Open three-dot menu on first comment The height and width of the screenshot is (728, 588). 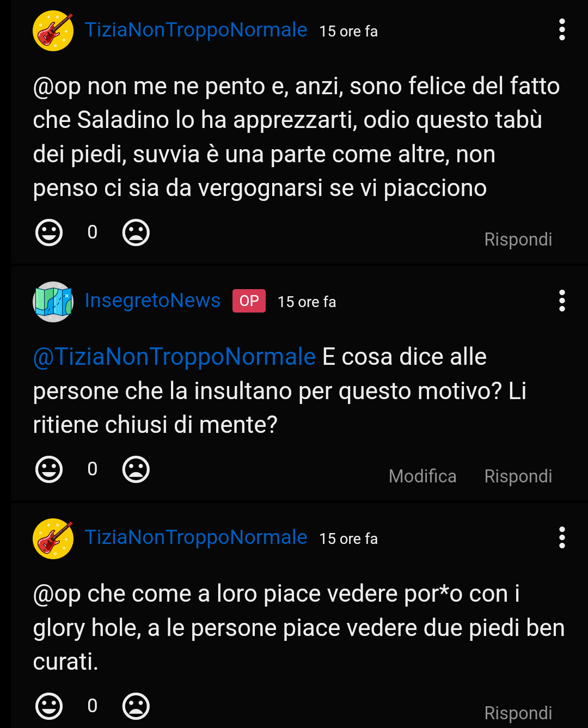click(x=562, y=30)
